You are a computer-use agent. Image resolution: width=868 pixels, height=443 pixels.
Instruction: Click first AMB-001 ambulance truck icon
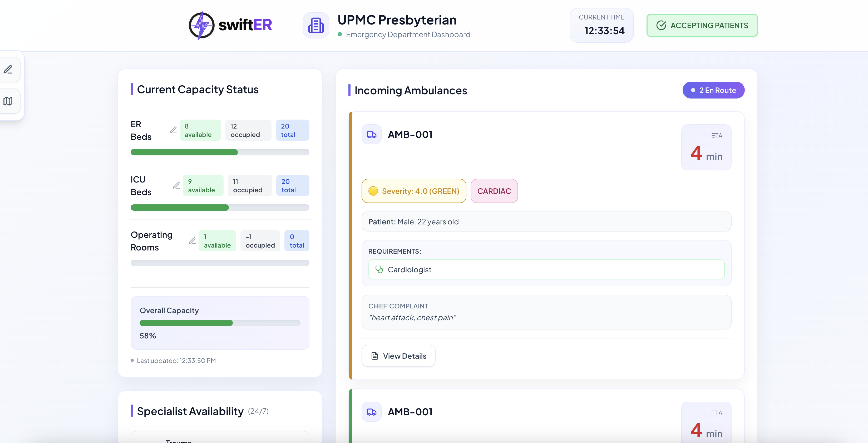click(371, 134)
